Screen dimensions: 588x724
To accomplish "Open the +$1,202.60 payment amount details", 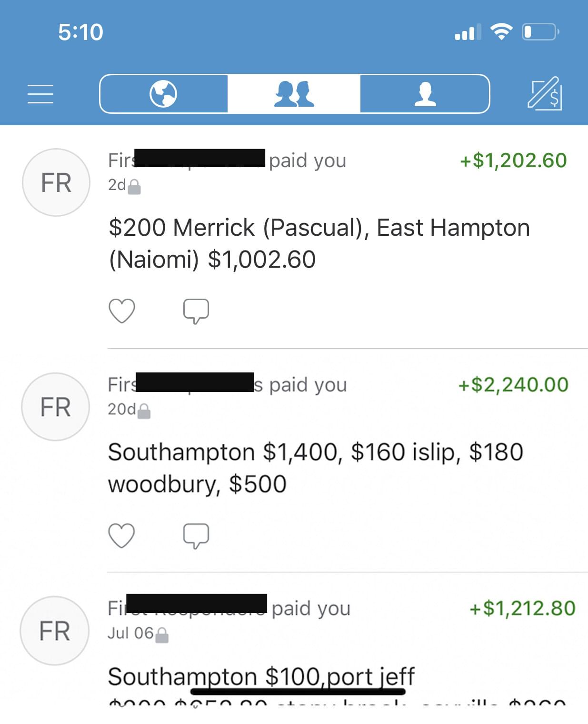I will [513, 161].
